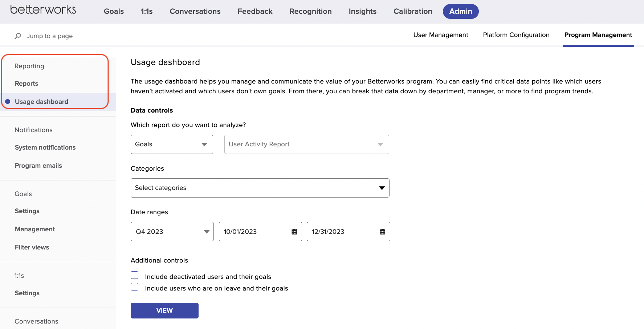Switch to User Management tab
This screenshot has width=644, height=329.
click(x=441, y=35)
